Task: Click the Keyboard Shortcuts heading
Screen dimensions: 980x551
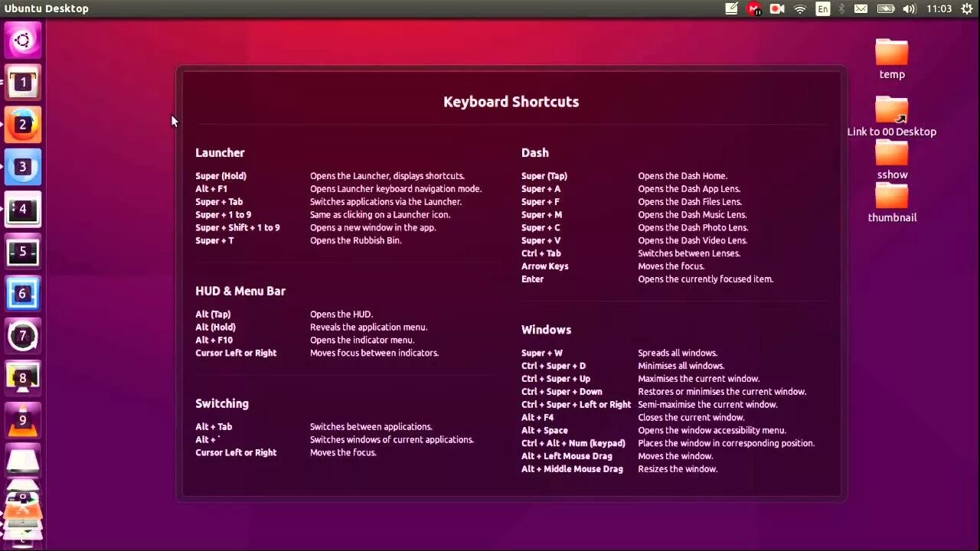Action: (x=511, y=102)
